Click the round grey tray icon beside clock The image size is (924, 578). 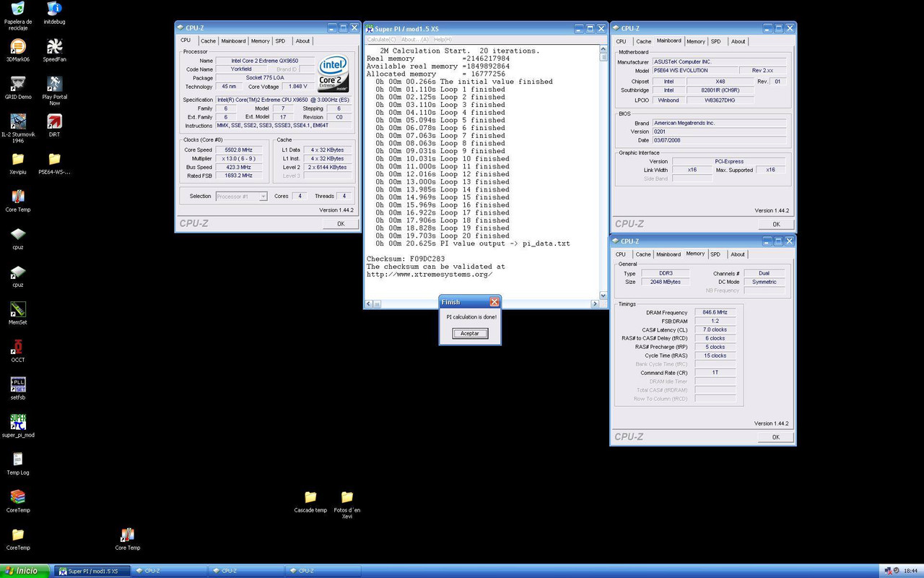pos(897,571)
